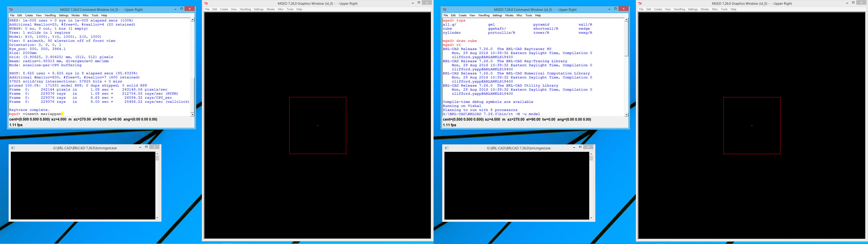Open Modes menu in Command Window showing Raytrace complete
The width and height of the screenshot is (868, 244).
coord(76,15)
